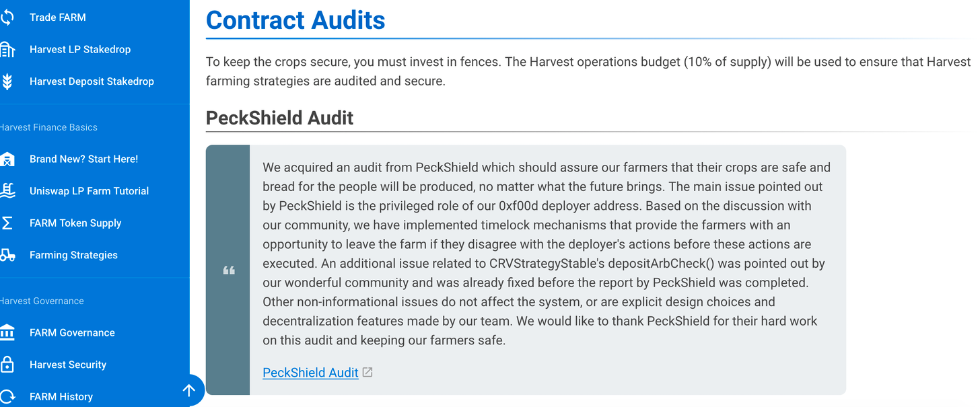Click the Contract Audits page heading
The height and width of the screenshot is (407, 980).
click(x=295, y=20)
